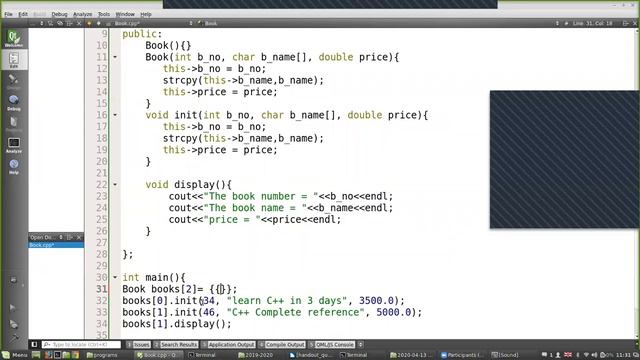
Task: Open the Search Results pane
Action: [x=176, y=344]
